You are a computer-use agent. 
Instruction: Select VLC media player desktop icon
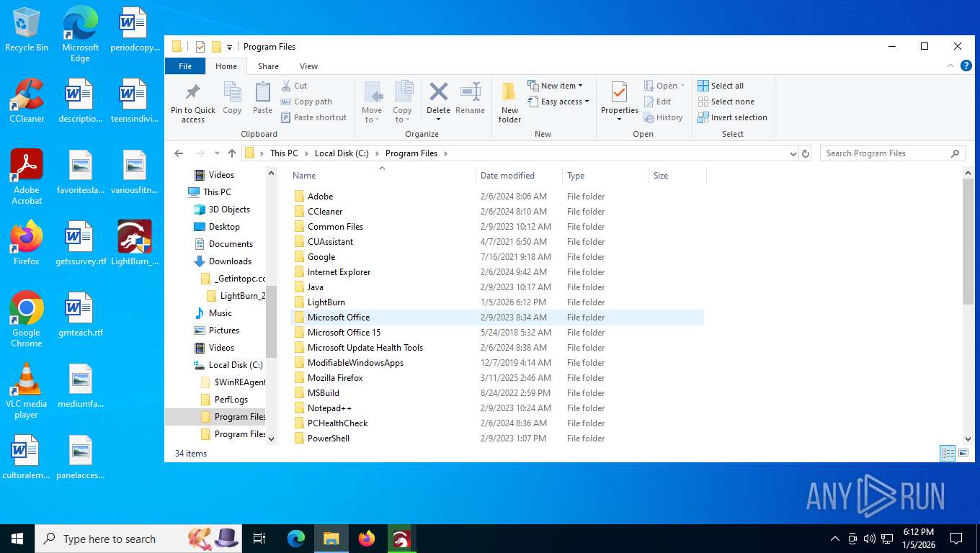(x=27, y=391)
